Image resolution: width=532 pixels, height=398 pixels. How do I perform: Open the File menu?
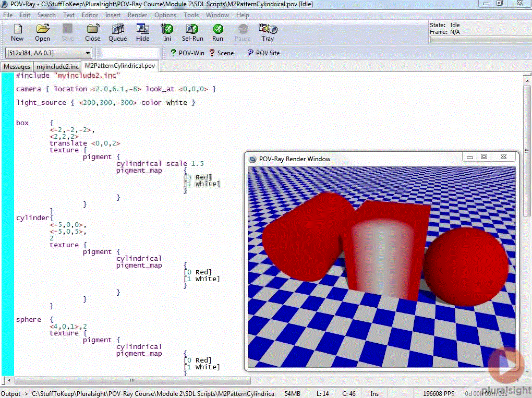click(8, 15)
